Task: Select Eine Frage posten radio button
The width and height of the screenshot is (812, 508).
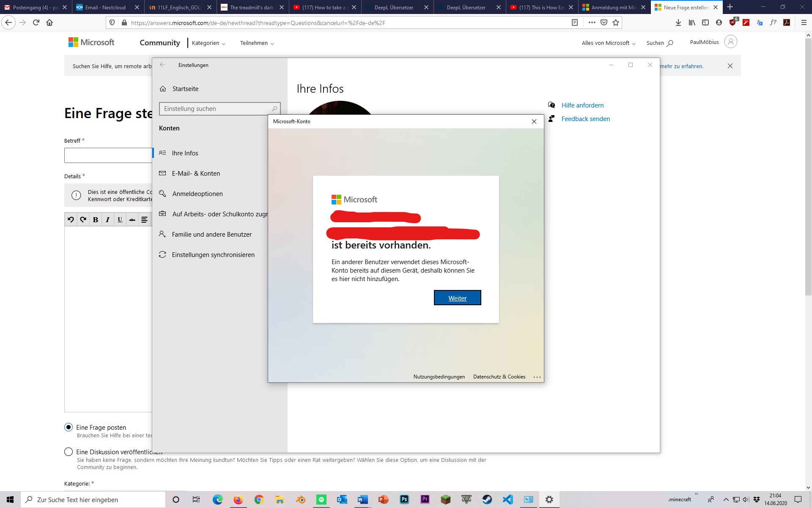Action: (69, 427)
